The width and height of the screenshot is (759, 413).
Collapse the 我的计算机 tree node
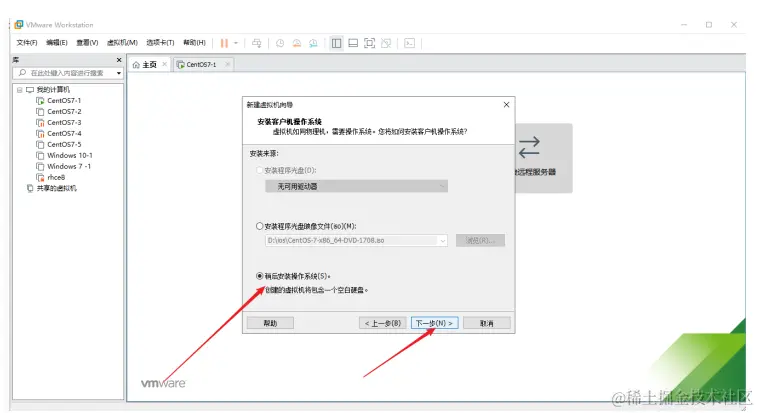coord(20,90)
